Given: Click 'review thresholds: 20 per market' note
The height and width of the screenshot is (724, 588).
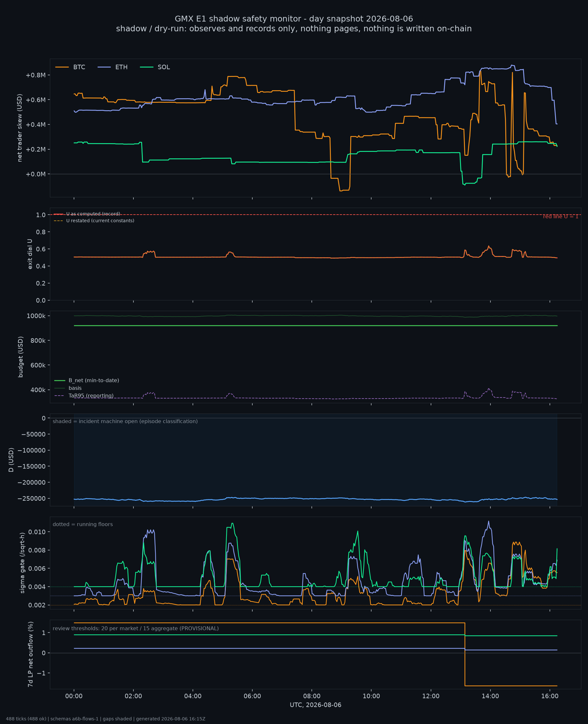Looking at the screenshot, I should click(135, 628).
